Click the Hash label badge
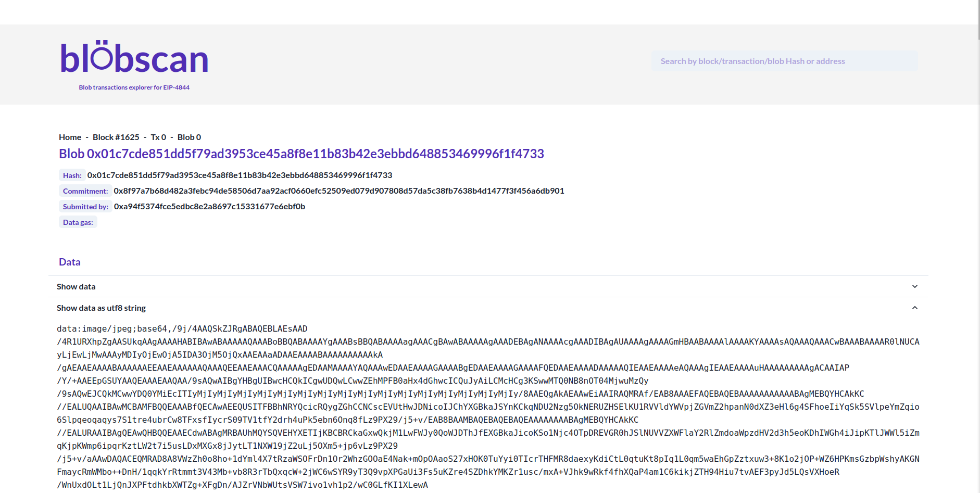This screenshot has height=493, width=980. [x=72, y=175]
